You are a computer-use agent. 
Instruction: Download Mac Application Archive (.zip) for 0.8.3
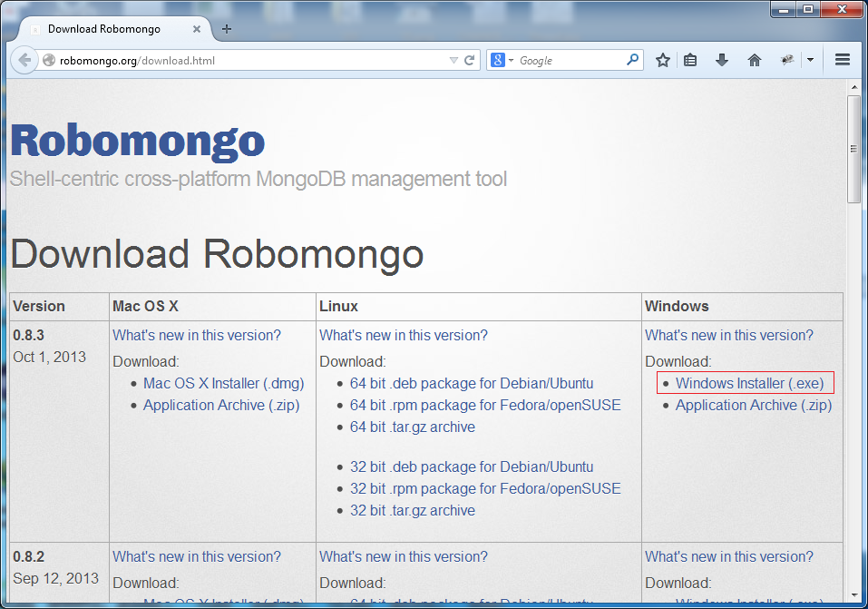[221, 405]
